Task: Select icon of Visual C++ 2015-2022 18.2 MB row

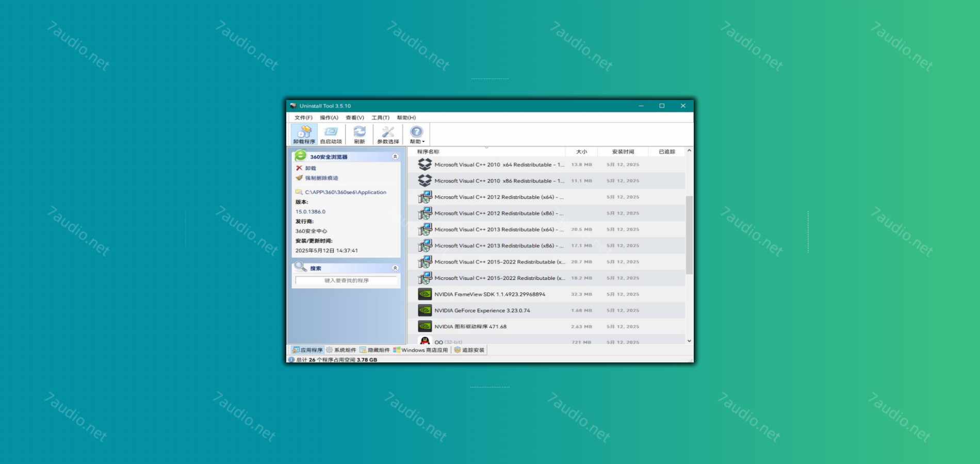Action: (x=425, y=278)
